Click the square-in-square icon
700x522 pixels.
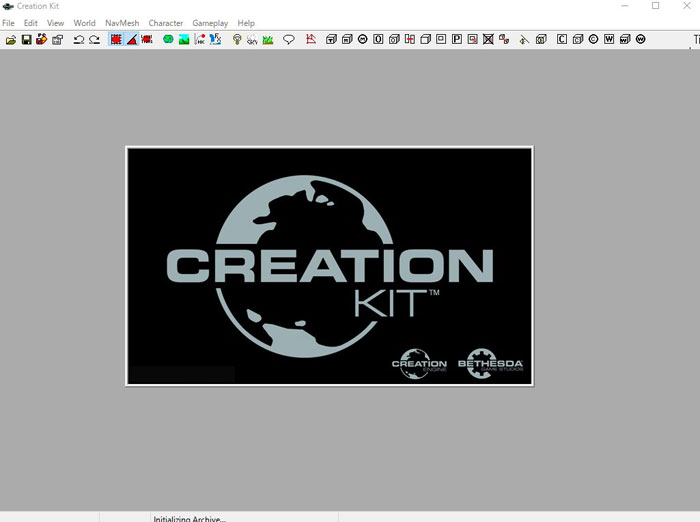[x=441, y=40]
